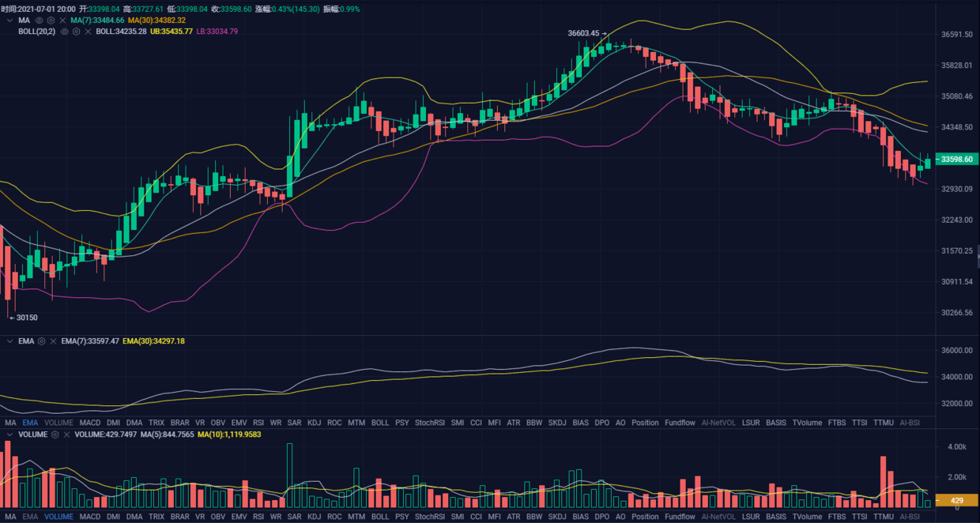
Task: Open VOLUME panel settings hexagon icon
Action: tap(55, 435)
